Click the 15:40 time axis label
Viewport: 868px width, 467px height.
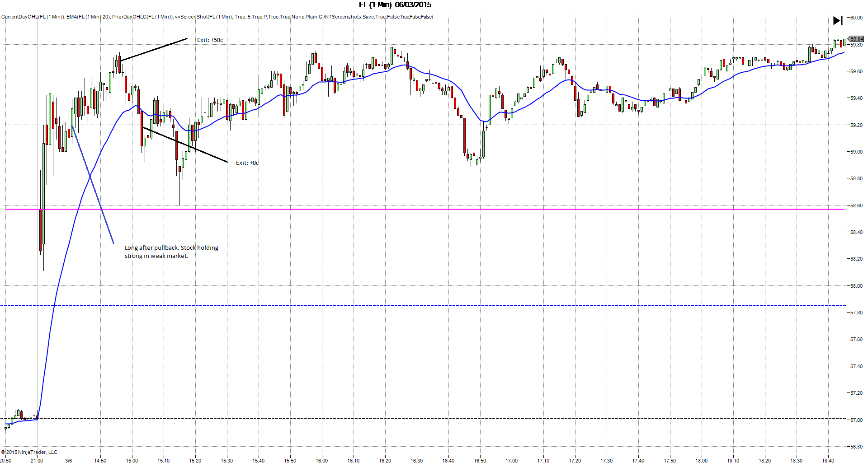coord(259,461)
